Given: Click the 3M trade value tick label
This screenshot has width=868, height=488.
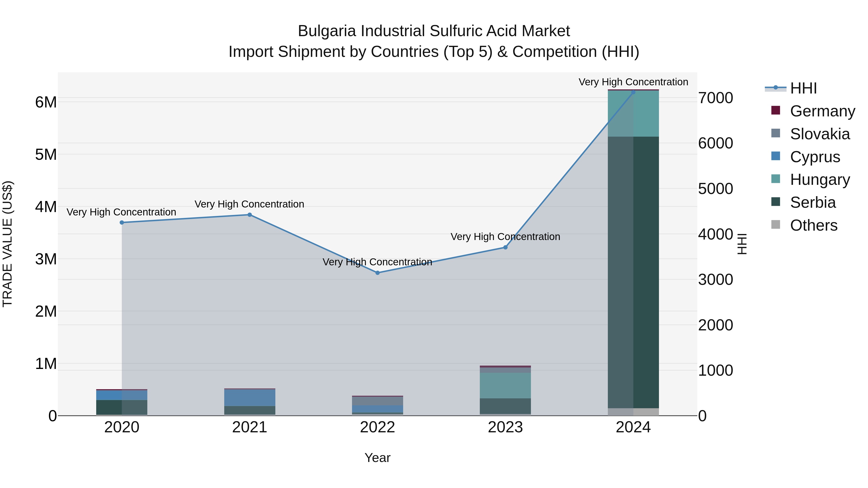Looking at the screenshot, I should click(x=46, y=259).
